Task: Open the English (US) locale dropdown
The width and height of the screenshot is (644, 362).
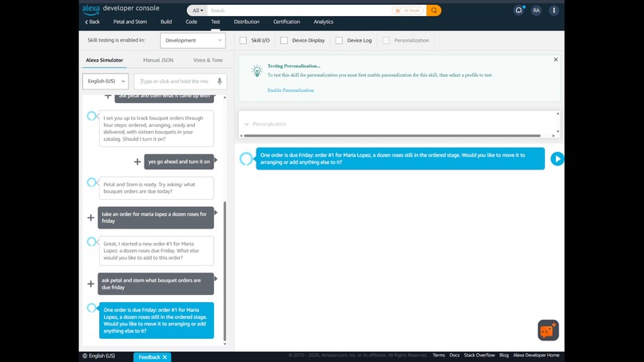Action: pyautogui.click(x=105, y=82)
